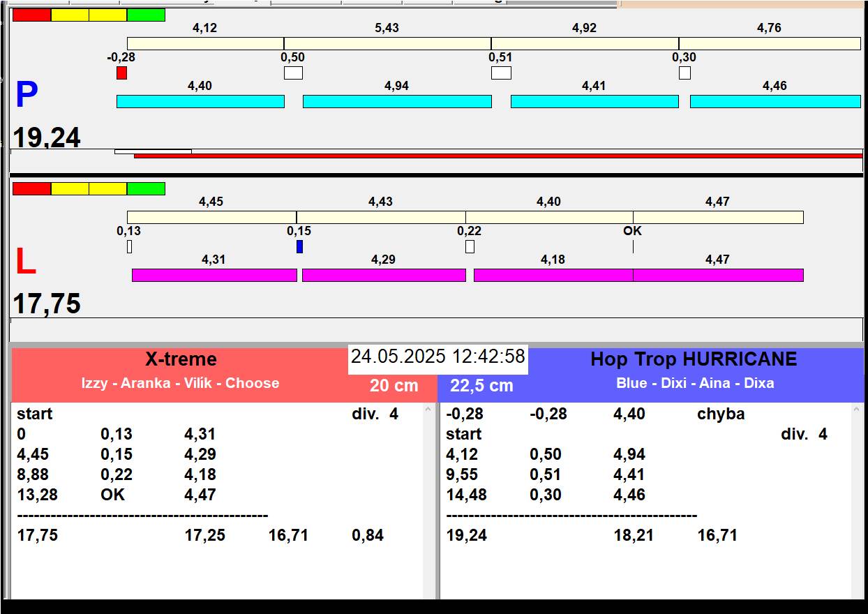Select the red false-start marker under -0,28
Image resolution: width=868 pixels, height=614 pixels.
[x=121, y=73]
